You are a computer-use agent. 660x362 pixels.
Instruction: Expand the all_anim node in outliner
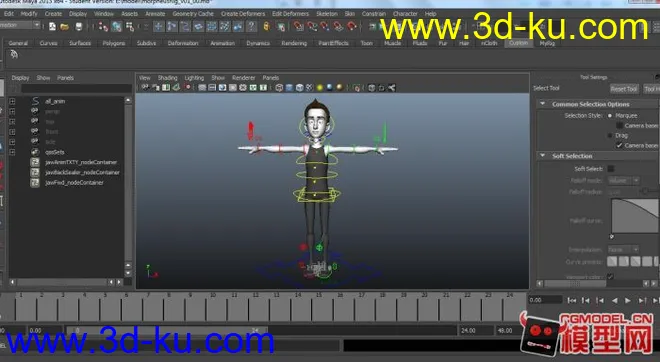tap(12, 101)
